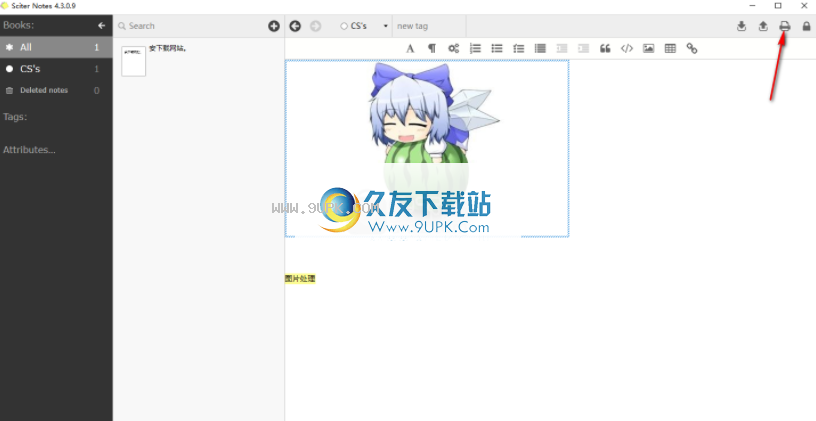Insert a code block

[x=627, y=48]
